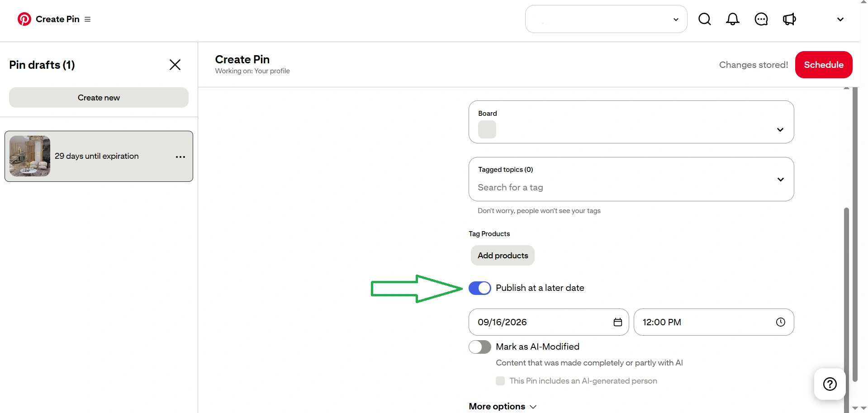
Task: Click the search magnifier icon
Action: pyautogui.click(x=705, y=19)
